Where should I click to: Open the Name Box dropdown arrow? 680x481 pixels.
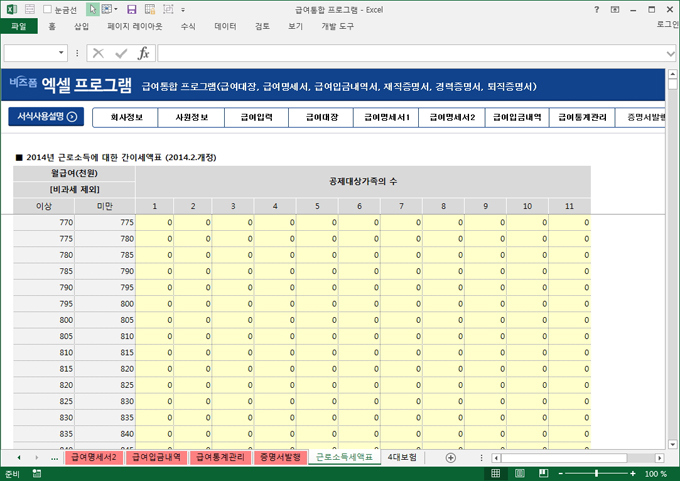62,53
